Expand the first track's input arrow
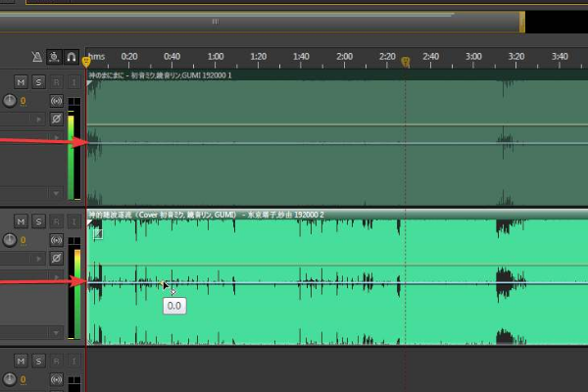588x392 pixels. (38, 120)
